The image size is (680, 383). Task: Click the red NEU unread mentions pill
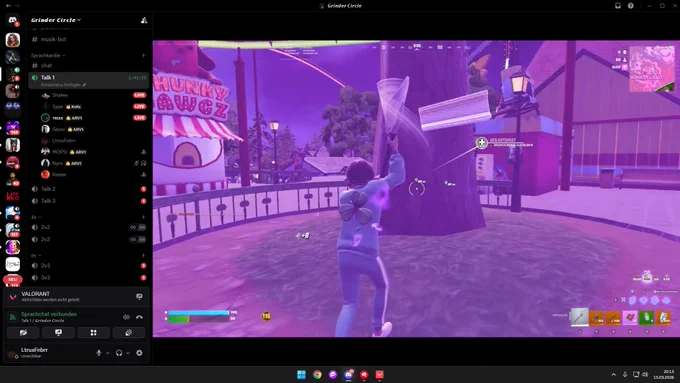pyautogui.click(x=13, y=280)
